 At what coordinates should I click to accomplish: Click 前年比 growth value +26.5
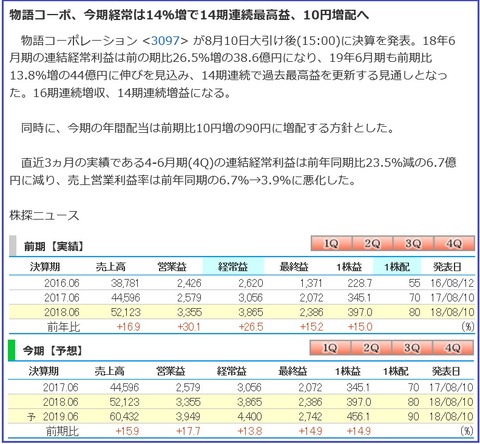[251, 327]
